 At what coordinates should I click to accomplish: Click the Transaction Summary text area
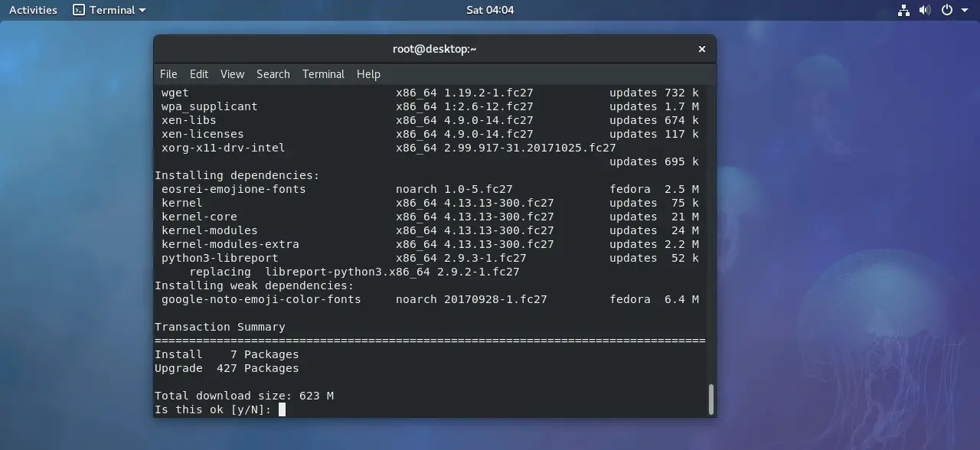pyautogui.click(x=220, y=327)
